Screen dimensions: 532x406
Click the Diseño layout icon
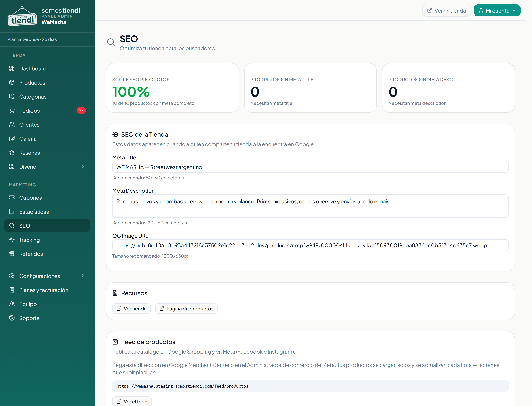12,166
